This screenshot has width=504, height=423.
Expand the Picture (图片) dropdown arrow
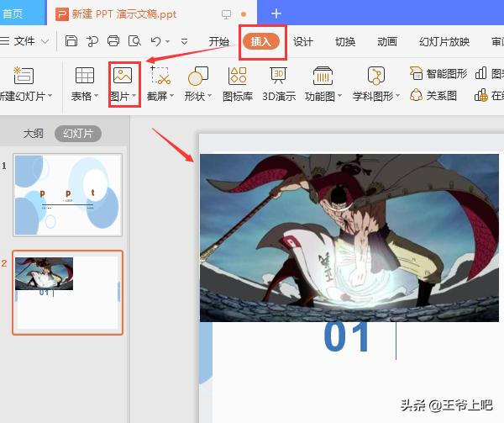click(x=134, y=97)
